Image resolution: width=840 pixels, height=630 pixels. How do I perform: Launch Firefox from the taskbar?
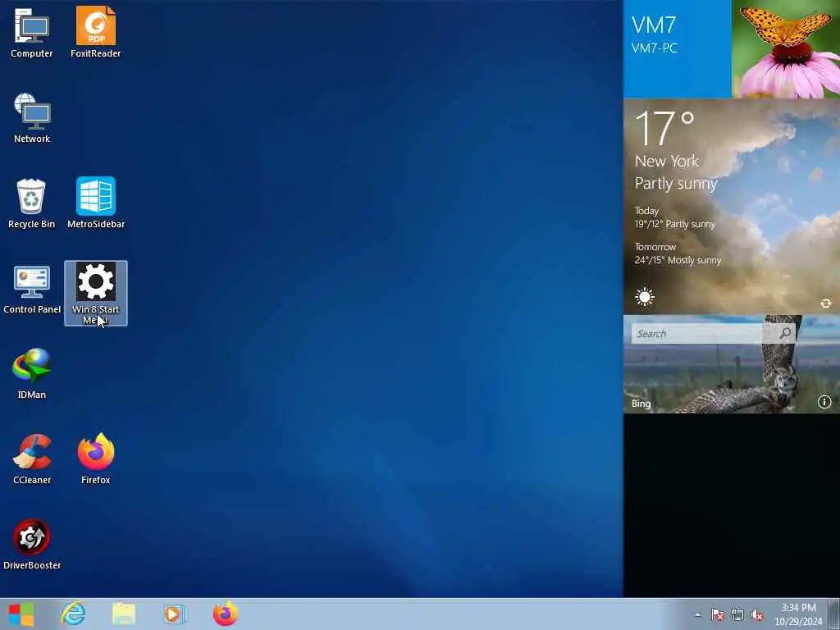pyautogui.click(x=225, y=614)
